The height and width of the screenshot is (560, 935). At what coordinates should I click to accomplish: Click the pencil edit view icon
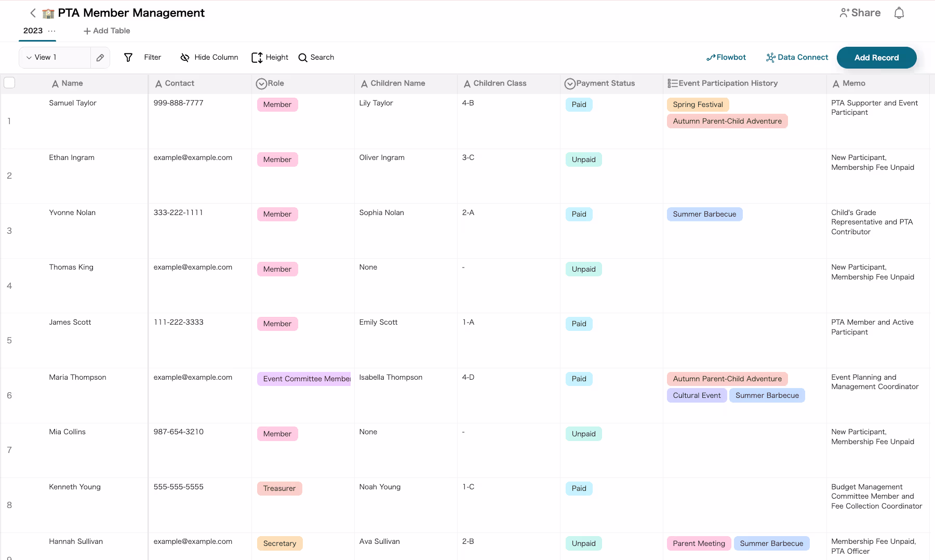click(100, 58)
